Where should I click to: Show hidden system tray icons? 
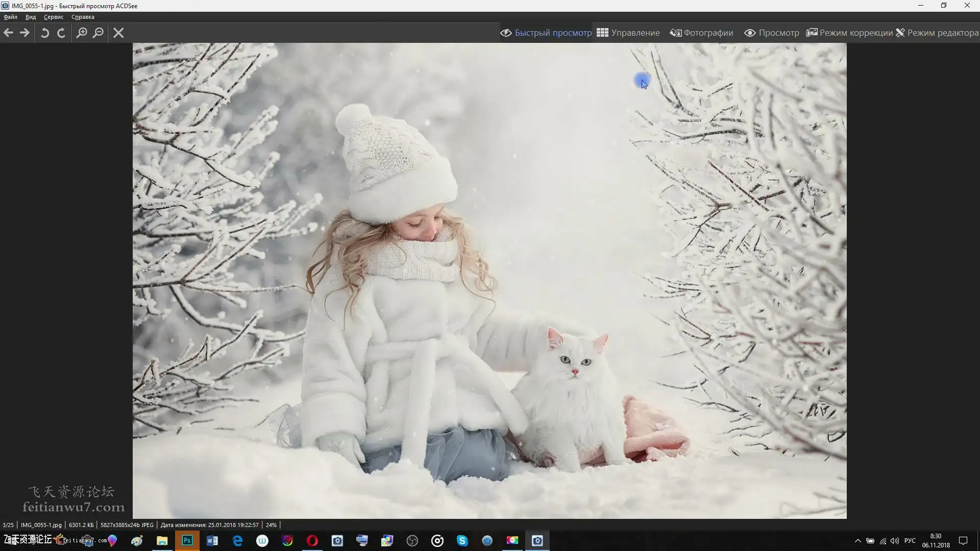click(x=858, y=541)
